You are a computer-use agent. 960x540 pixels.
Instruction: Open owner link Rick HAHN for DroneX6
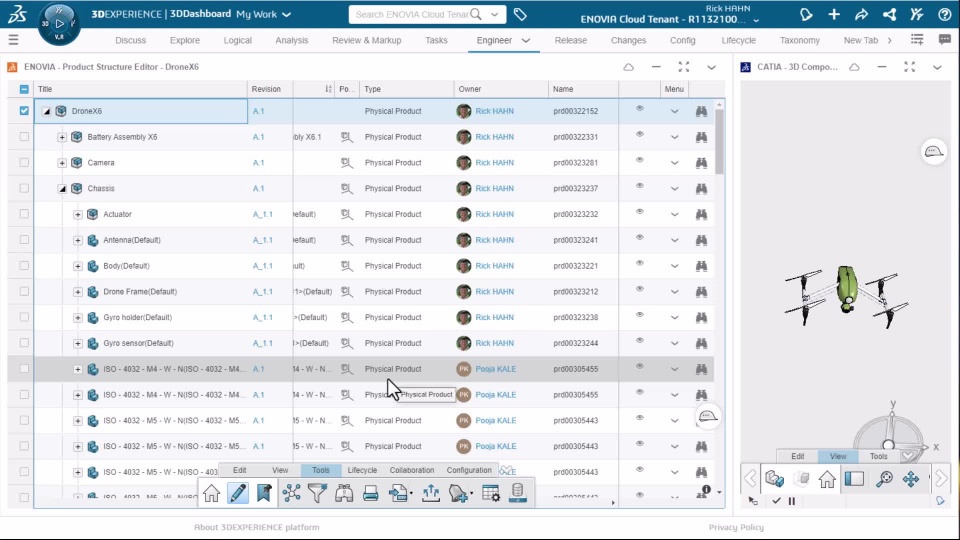pyautogui.click(x=495, y=111)
